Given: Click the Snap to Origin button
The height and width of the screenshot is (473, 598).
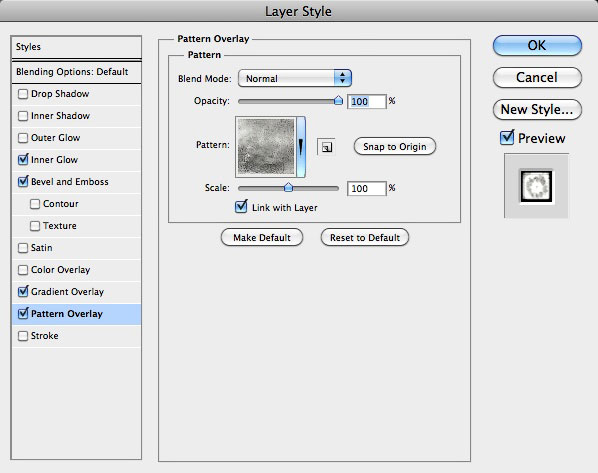Looking at the screenshot, I should point(395,146).
